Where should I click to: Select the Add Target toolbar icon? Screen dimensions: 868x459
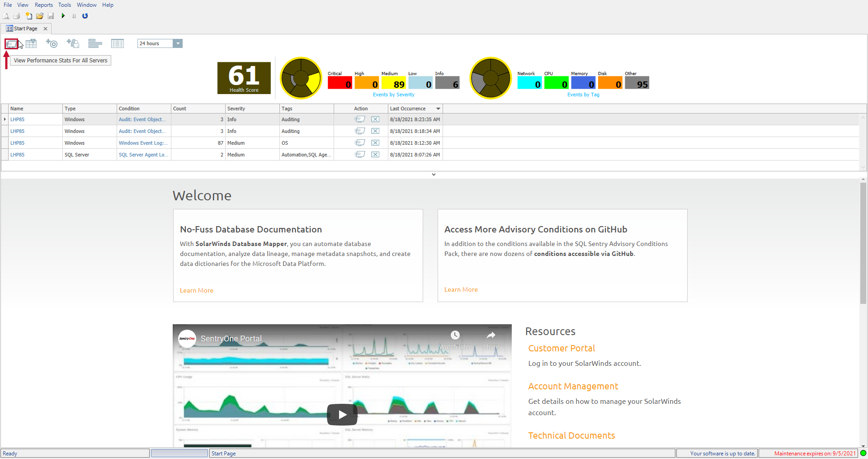click(52, 43)
